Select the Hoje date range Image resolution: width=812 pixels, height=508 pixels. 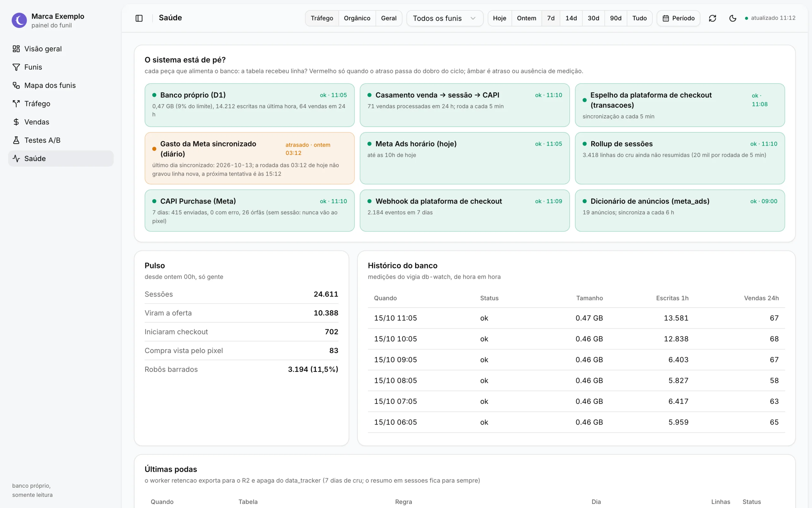click(499, 18)
